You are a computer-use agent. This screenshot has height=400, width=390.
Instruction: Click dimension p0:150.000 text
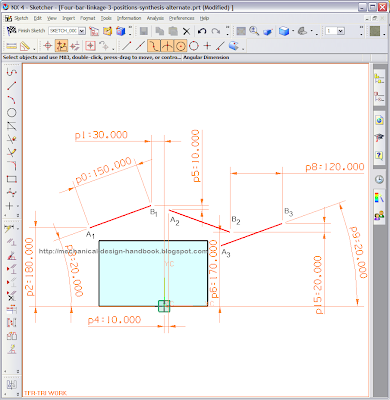point(103,170)
